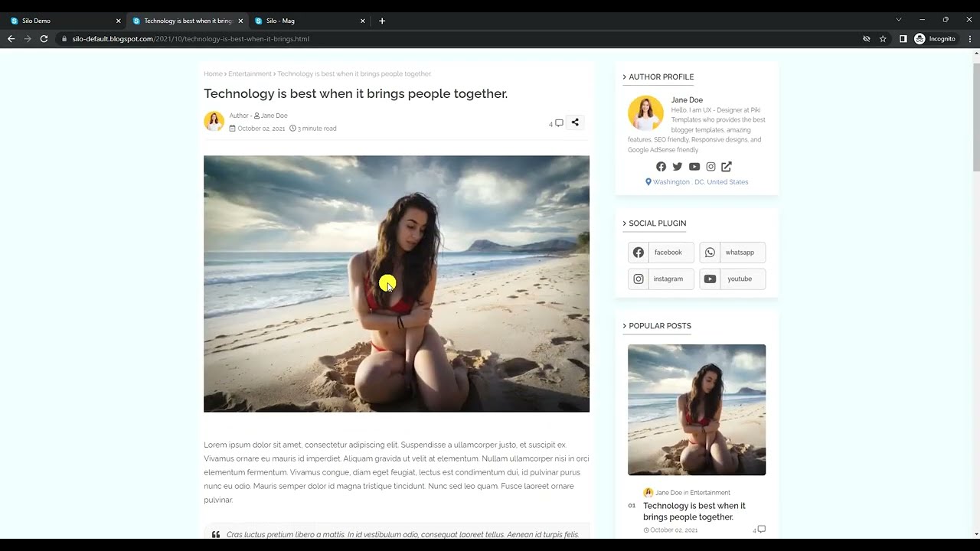Screen dimensions: 980x551
Task: Click the main beach article image
Action: pyautogui.click(x=397, y=284)
